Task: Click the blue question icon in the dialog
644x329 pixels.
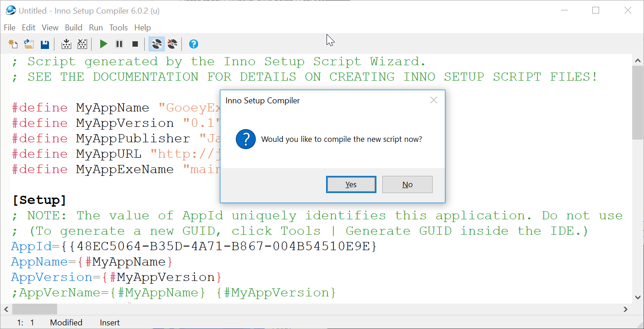Action: click(246, 139)
